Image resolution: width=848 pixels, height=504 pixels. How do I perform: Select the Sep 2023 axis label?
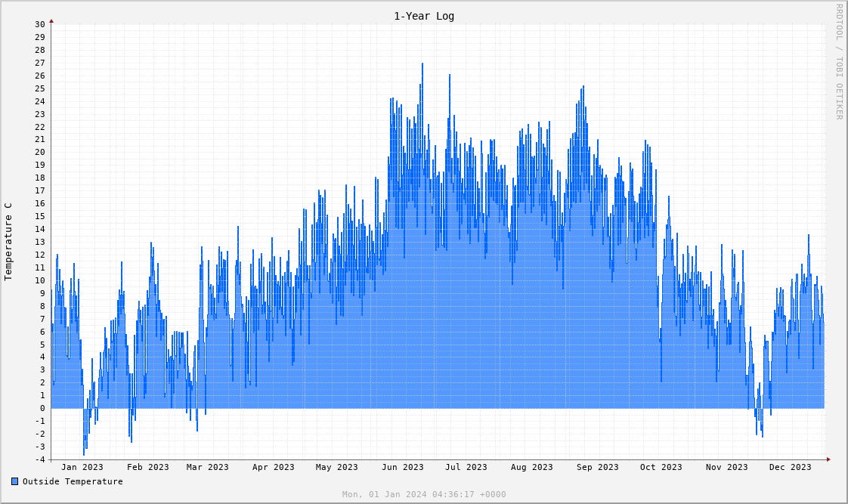(597, 467)
